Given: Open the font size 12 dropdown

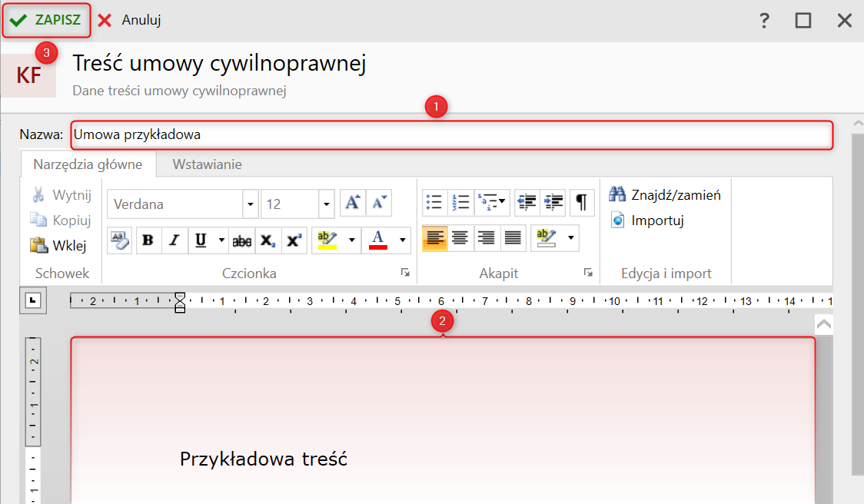Looking at the screenshot, I should tap(326, 204).
